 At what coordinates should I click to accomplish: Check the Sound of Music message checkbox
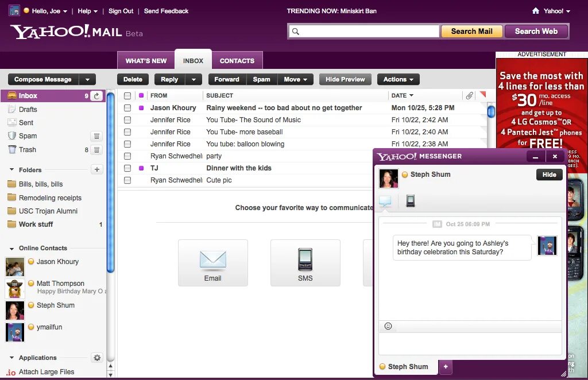click(127, 120)
